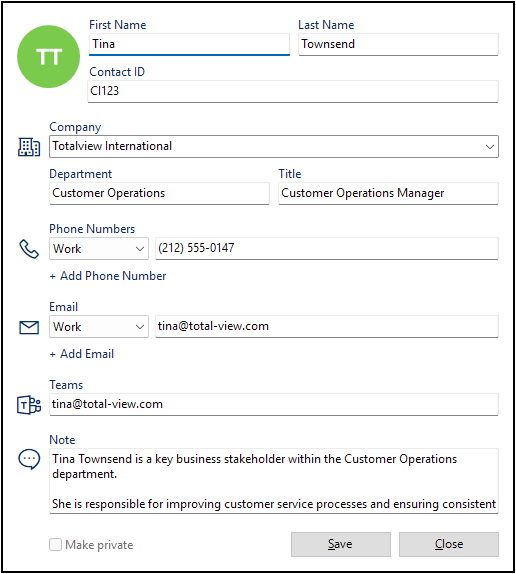Click the note speech bubble icon
The height and width of the screenshot is (574, 516).
click(x=29, y=459)
